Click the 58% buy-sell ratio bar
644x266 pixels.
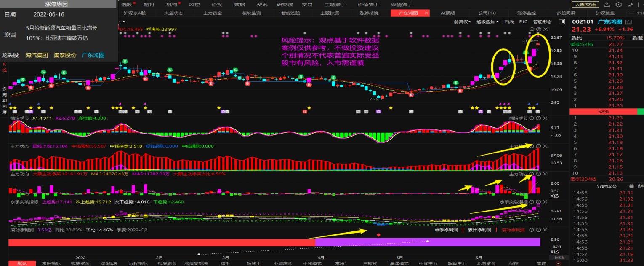pyautogui.click(x=603, y=112)
